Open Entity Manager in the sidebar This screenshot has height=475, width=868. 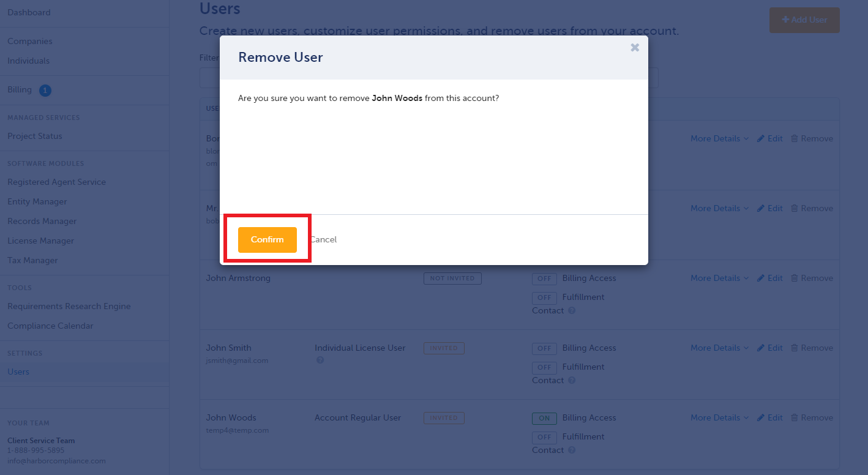click(x=37, y=201)
